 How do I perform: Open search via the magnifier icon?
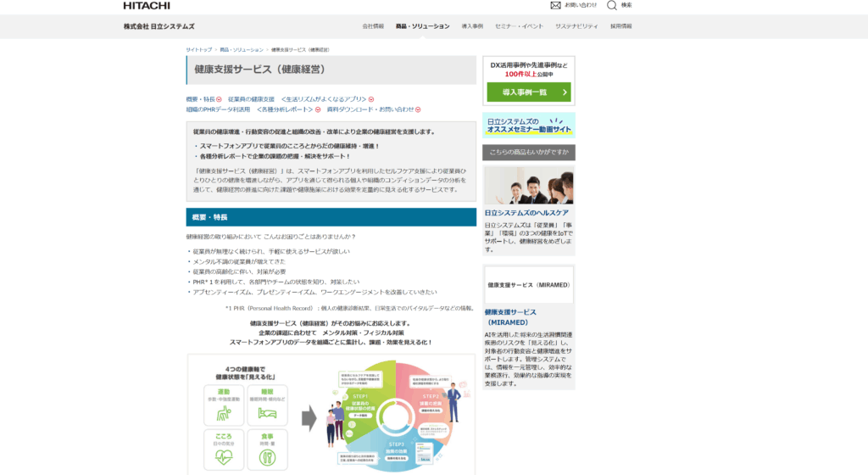pos(612,5)
